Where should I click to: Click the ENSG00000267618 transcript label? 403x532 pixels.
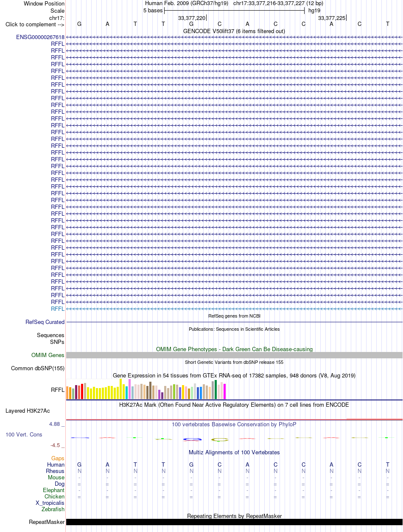point(40,37)
